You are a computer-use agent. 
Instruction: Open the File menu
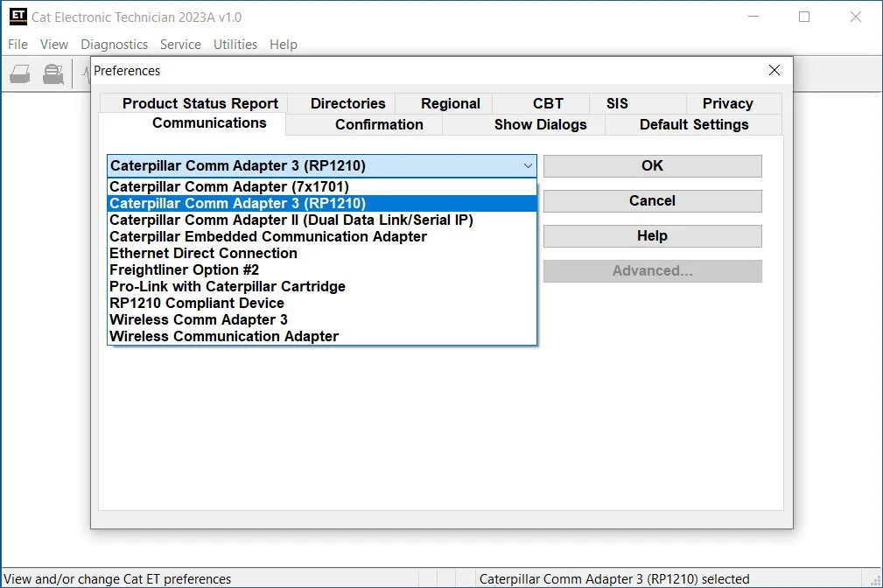[x=18, y=45]
